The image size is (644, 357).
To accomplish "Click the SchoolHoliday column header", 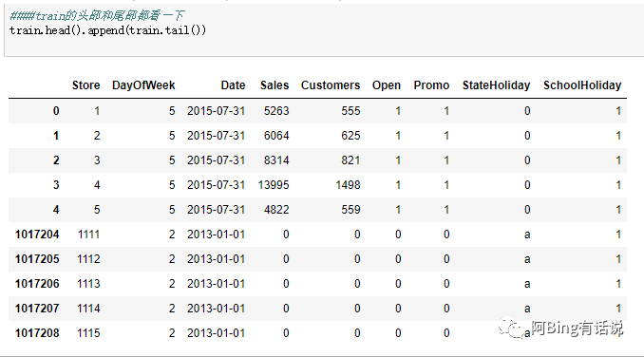I will coord(582,85).
